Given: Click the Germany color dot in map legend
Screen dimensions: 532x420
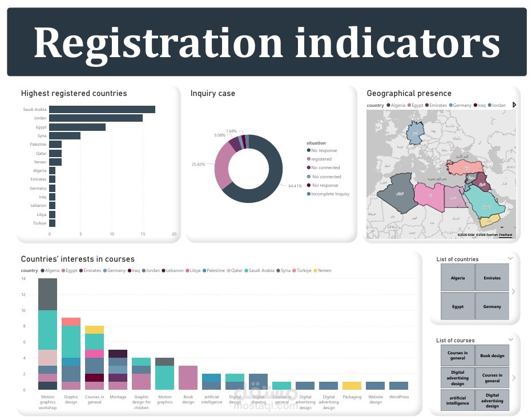Looking at the screenshot, I should [452, 105].
